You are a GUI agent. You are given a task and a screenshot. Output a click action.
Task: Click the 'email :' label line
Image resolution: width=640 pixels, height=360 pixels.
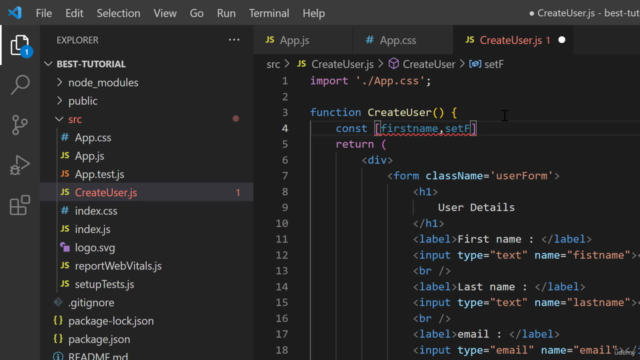(x=486, y=334)
